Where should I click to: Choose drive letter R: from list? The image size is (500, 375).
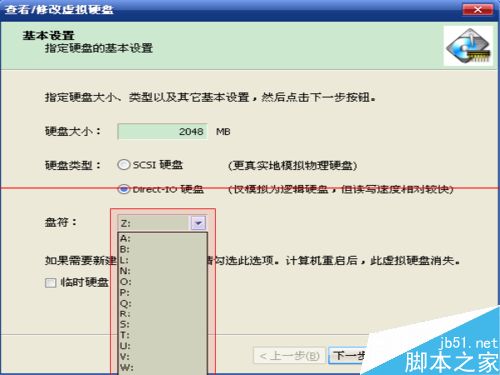coord(163,314)
